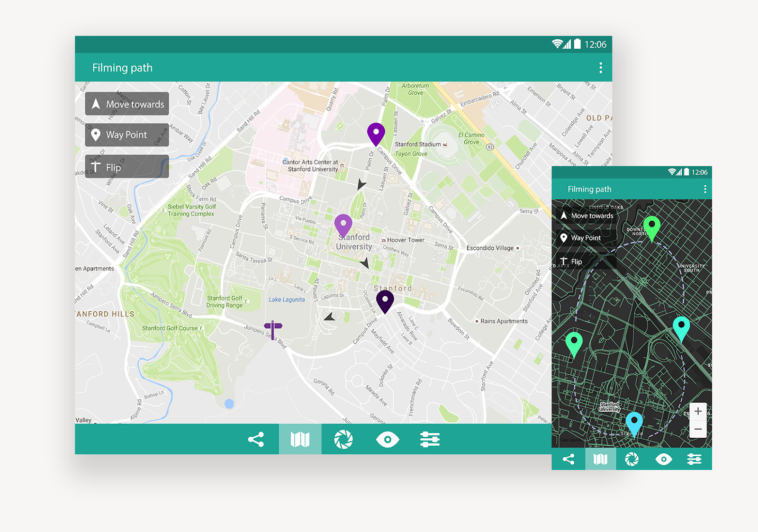758x532 pixels.
Task: Open the camera shutter tab on phone
Action: pos(632,459)
